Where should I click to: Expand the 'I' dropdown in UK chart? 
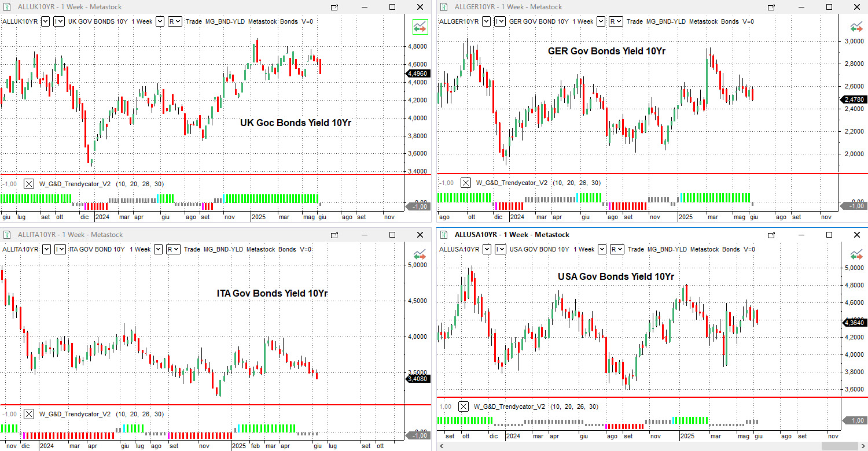(x=59, y=21)
